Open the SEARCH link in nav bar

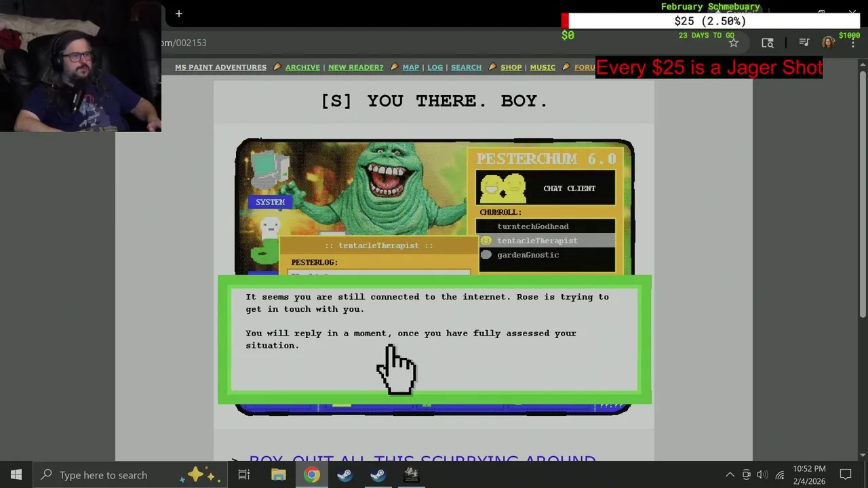pyautogui.click(x=466, y=67)
